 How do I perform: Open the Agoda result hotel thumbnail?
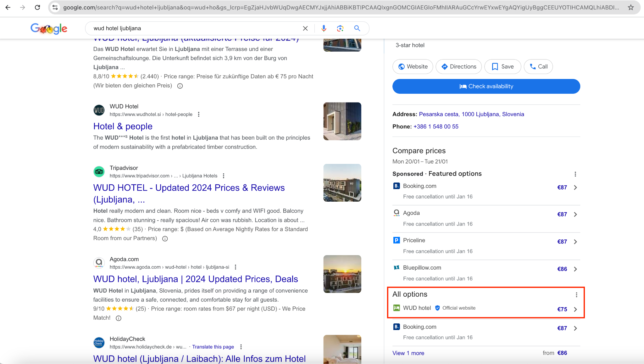pos(342,274)
